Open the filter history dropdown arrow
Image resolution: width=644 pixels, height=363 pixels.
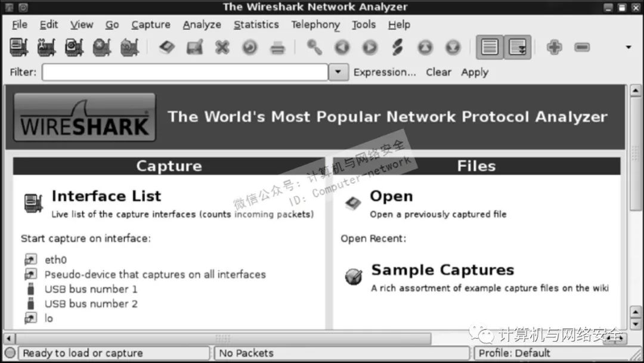338,72
